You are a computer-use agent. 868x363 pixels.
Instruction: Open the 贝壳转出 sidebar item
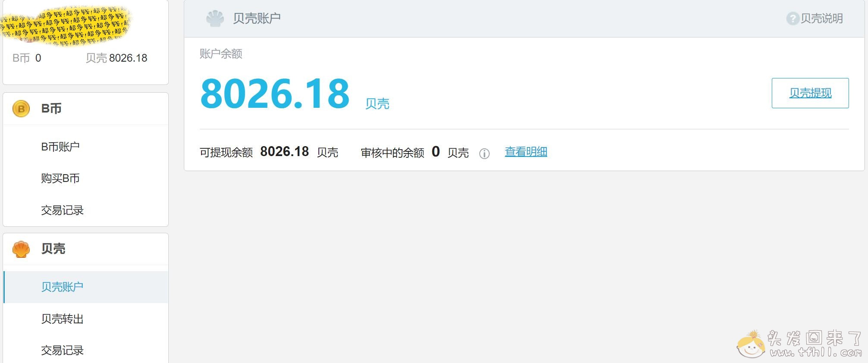point(62,319)
